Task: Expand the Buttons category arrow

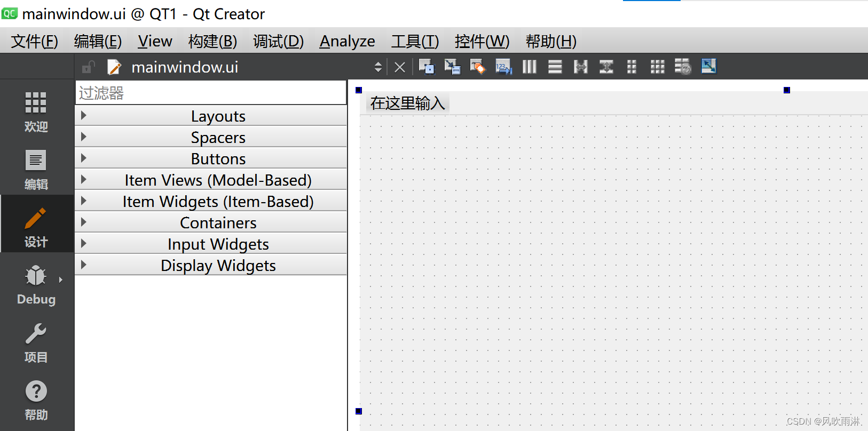Action: point(83,158)
